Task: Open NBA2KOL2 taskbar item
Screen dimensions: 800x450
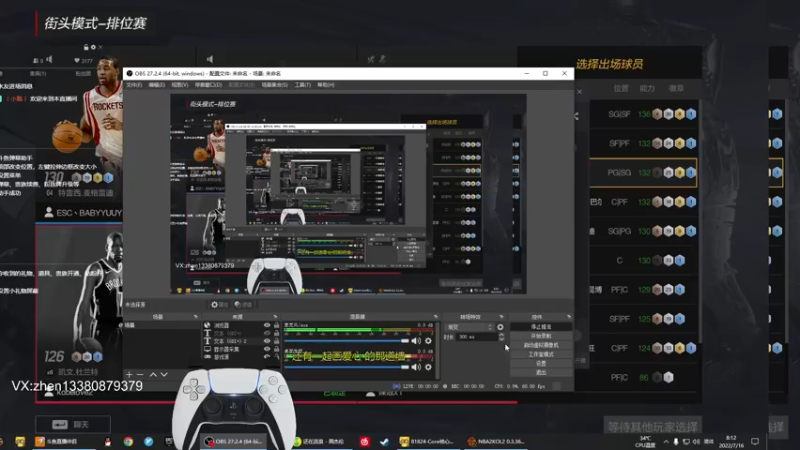Action: [496, 441]
